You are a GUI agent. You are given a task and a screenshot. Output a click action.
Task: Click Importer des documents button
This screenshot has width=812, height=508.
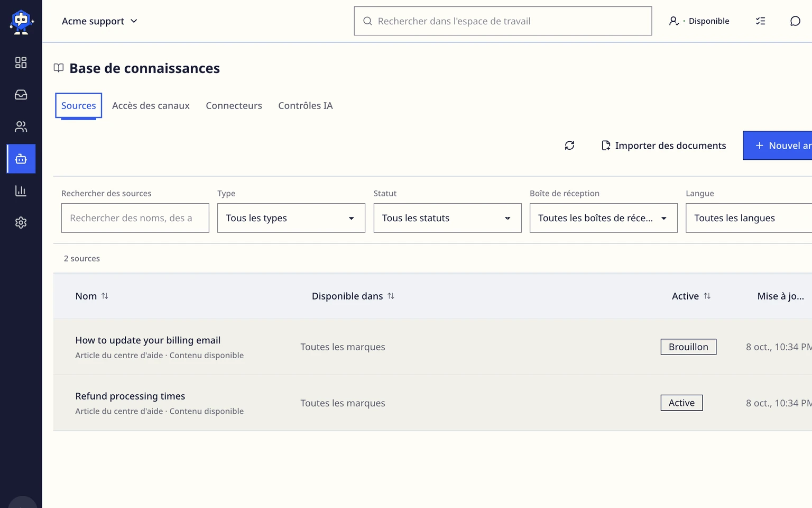click(664, 146)
